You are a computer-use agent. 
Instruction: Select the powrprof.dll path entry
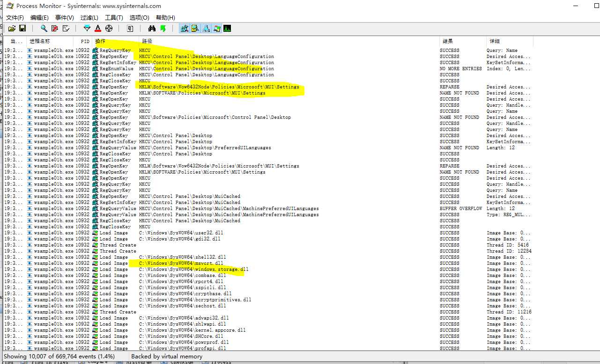[x=184, y=342]
